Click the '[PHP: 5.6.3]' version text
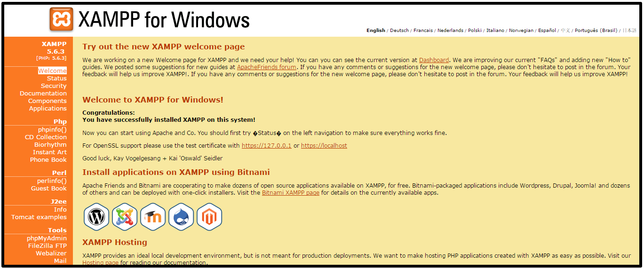The width and height of the screenshot is (644, 269). point(51,58)
